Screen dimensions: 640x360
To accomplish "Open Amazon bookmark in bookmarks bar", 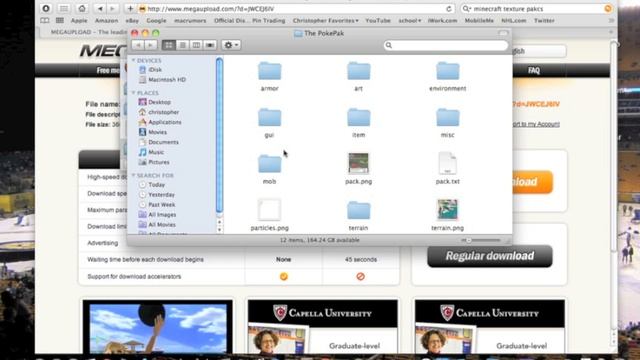I will [106, 20].
